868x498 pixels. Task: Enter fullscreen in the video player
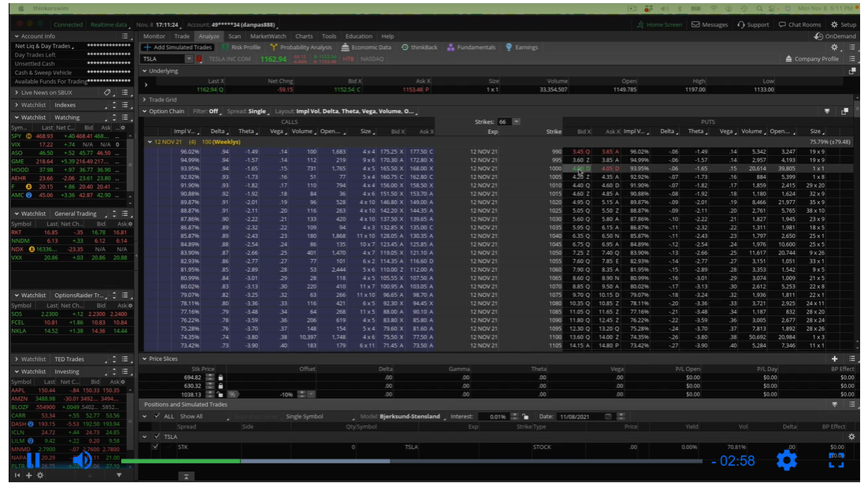click(x=836, y=460)
